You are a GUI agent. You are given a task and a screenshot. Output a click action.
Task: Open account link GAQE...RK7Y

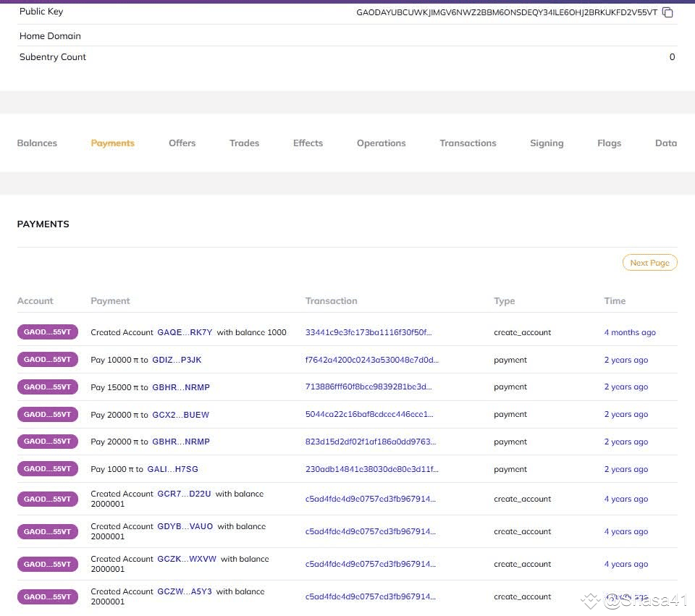(185, 333)
